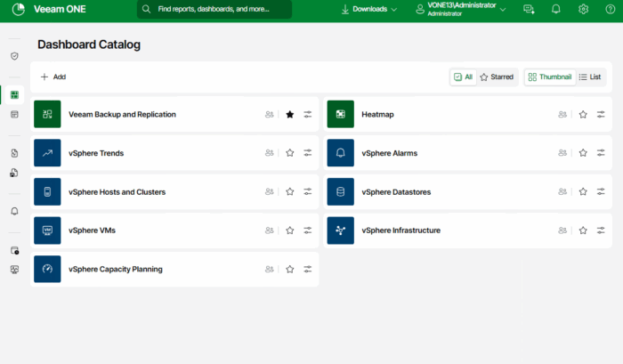The image size is (623, 364).
Task: Star the vSphere VMs dashboard
Action: [x=290, y=231]
